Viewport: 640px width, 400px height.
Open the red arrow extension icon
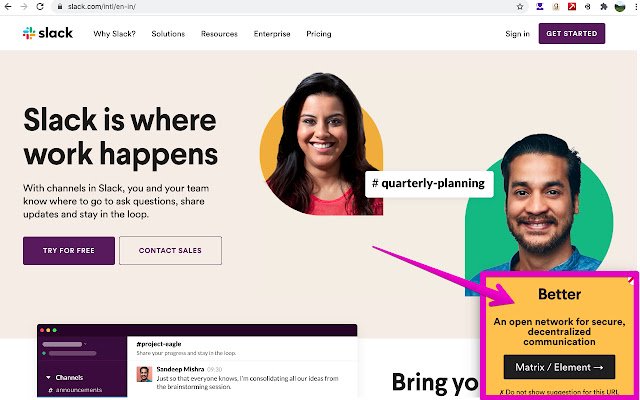pyautogui.click(x=572, y=6)
